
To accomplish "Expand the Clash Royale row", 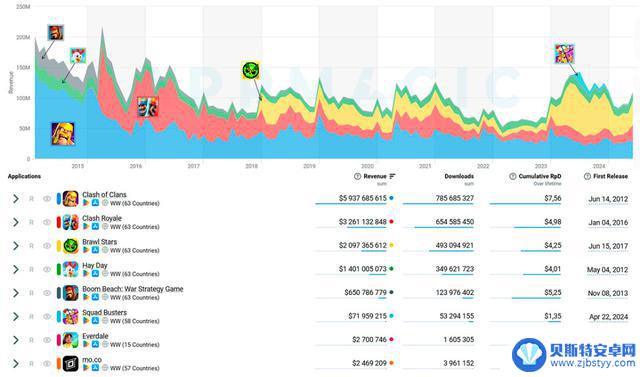I will (16, 222).
